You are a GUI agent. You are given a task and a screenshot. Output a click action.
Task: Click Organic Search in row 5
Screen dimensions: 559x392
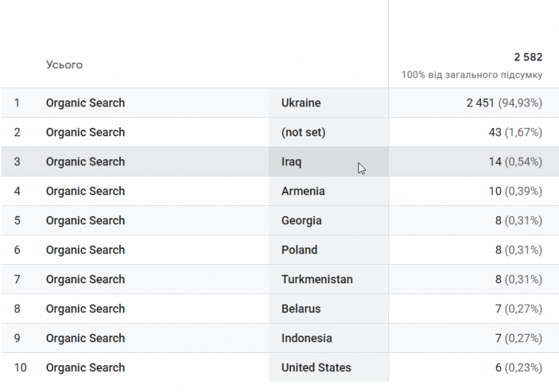[86, 220]
